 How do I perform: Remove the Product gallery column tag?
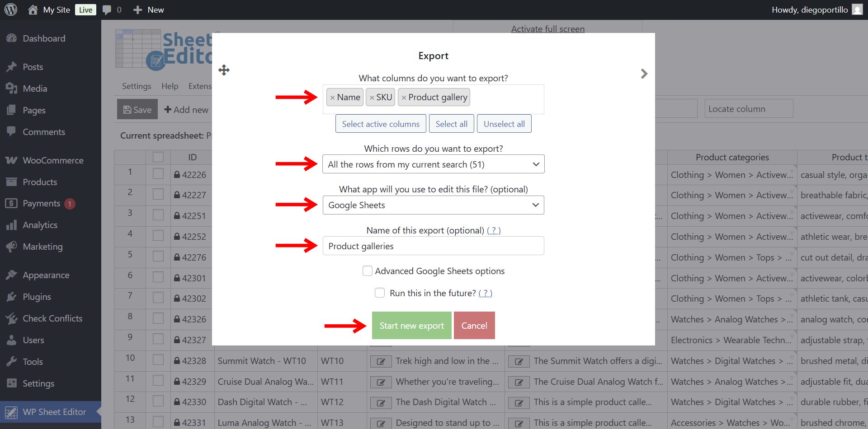tap(404, 97)
